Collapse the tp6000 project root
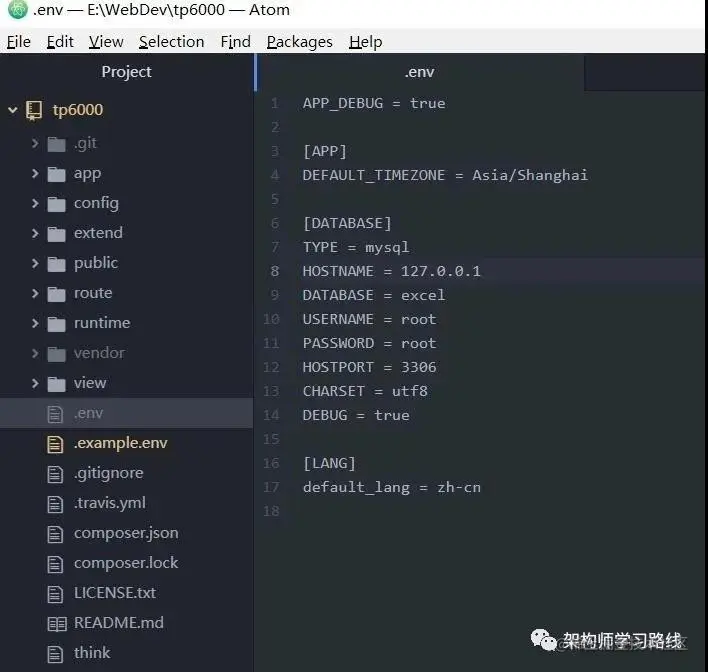The width and height of the screenshot is (708, 672). (x=13, y=110)
